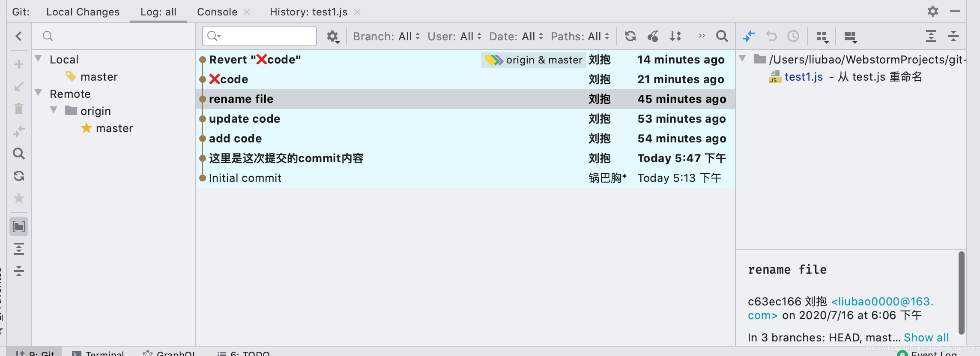Open the Terminal tool window
The height and width of the screenshot is (356, 980).
(98, 353)
